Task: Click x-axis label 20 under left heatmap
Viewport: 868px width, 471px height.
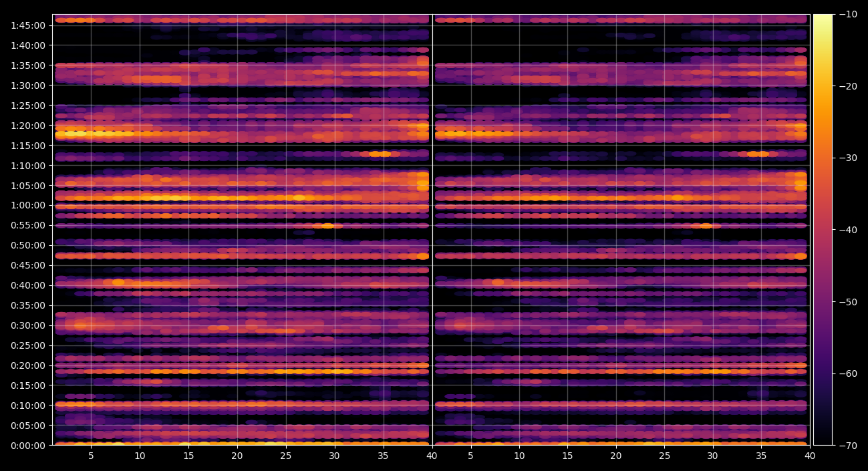Action: coord(237,456)
